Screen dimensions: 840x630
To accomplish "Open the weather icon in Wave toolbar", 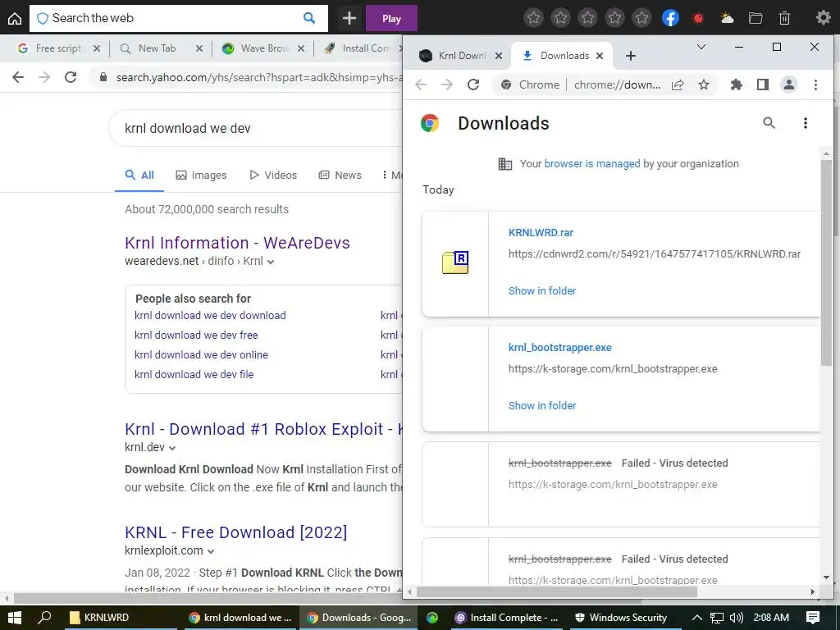I will tap(727, 18).
